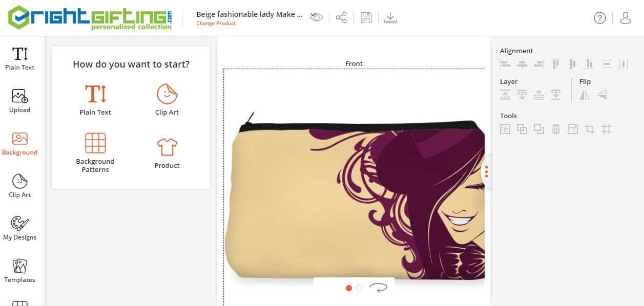Choose Plain Text in the start card
The image size is (644, 306).
(x=95, y=100)
